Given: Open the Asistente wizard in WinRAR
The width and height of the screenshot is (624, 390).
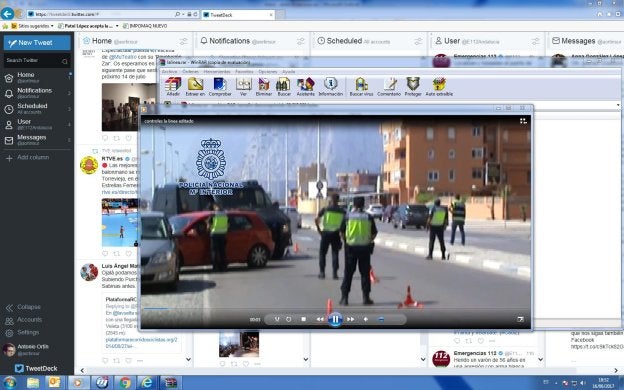Looking at the screenshot, I should (x=306, y=87).
